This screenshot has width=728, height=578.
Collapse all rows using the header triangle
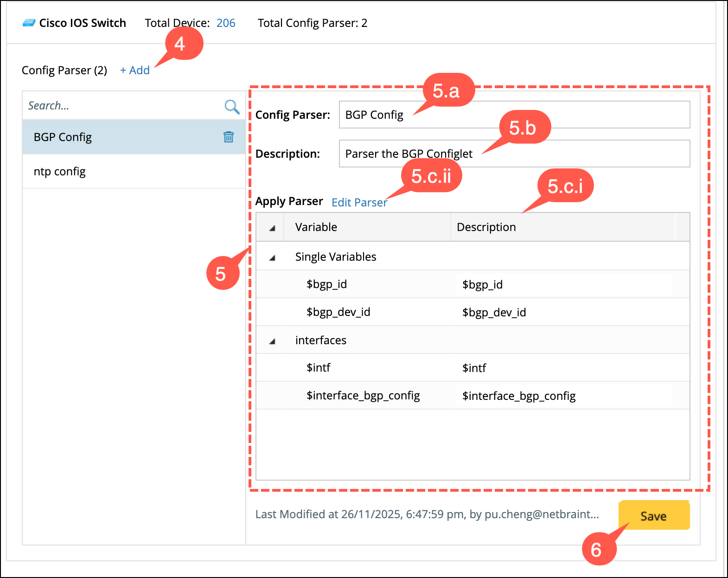click(272, 228)
